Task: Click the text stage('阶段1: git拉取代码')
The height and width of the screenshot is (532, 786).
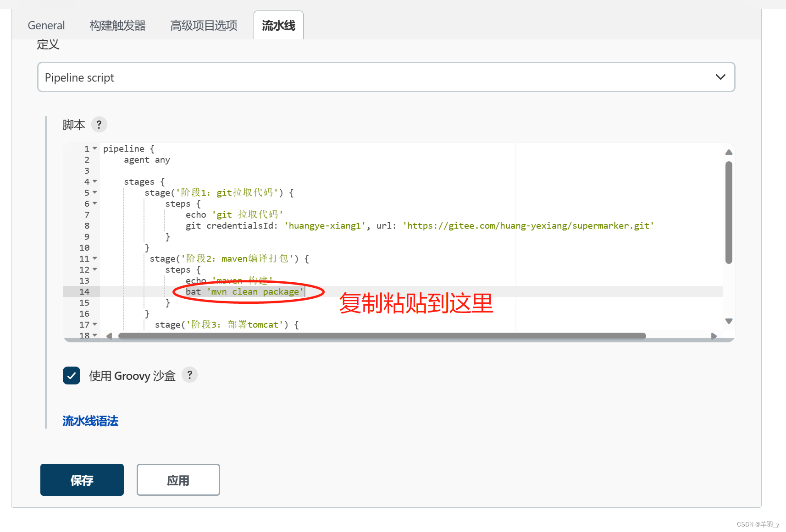Action: tap(214, 193)
